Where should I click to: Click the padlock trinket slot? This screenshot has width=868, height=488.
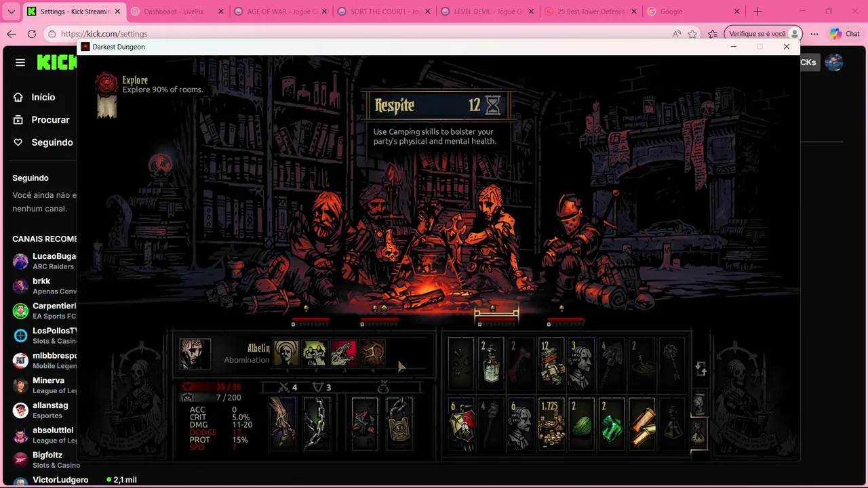[x=399, y=423]
